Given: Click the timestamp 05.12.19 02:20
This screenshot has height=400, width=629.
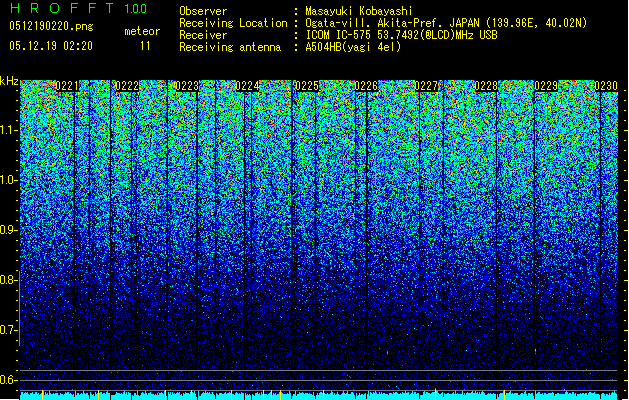Looking at the screenshot, I should coord(51,46).
